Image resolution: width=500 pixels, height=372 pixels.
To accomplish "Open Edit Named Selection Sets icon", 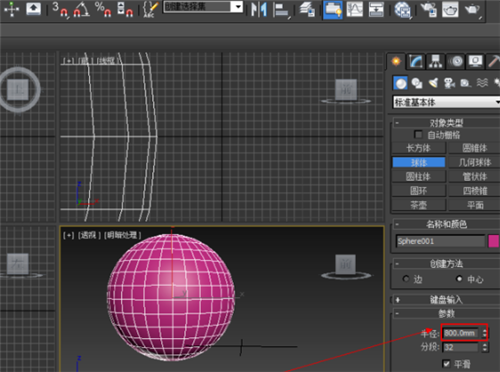I will click(x=150, y=9).
